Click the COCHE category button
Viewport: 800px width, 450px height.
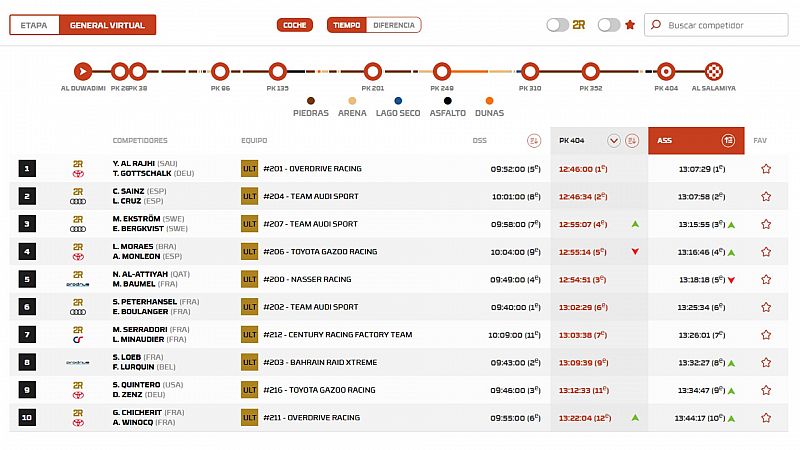(294, 25)
